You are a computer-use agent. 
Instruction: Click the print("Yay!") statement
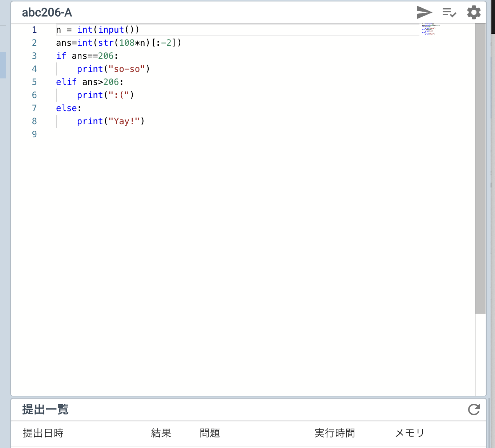coord(111,121)
